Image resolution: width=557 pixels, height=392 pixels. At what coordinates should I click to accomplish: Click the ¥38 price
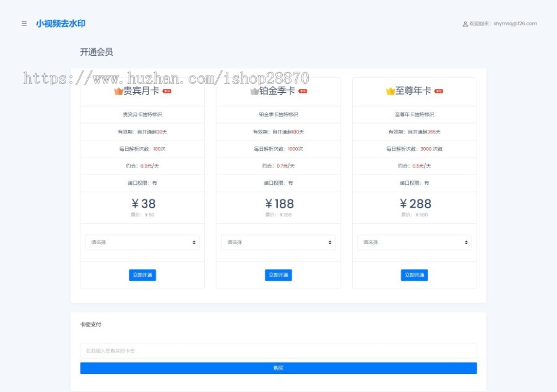pyautogui.click(x=143, y=203)
